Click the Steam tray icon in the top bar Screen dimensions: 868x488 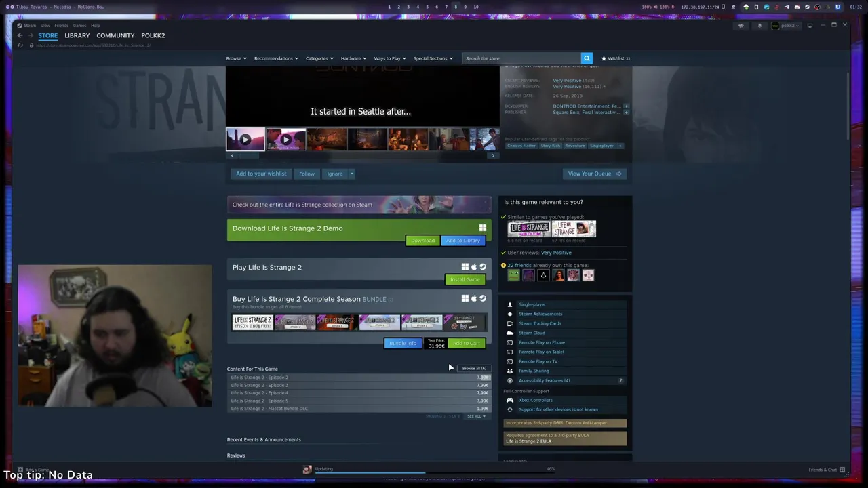coord(807,7)
